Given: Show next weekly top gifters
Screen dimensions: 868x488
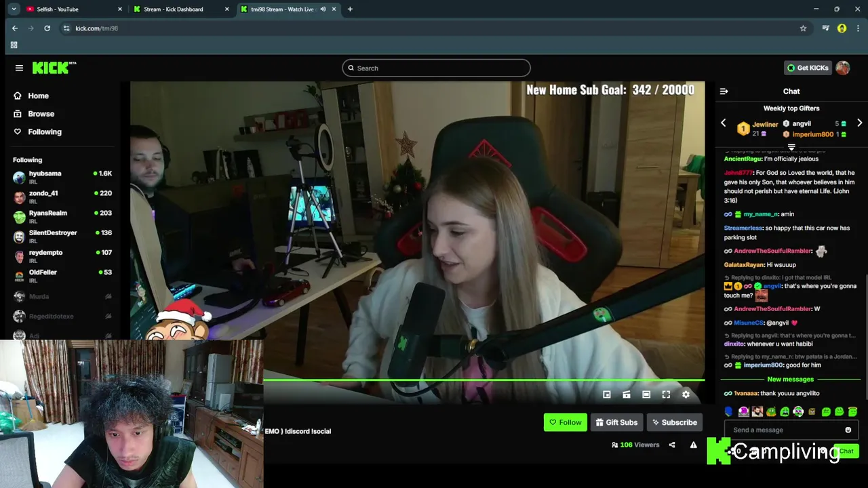Looking at the screenshot, I should pos(859,123).
